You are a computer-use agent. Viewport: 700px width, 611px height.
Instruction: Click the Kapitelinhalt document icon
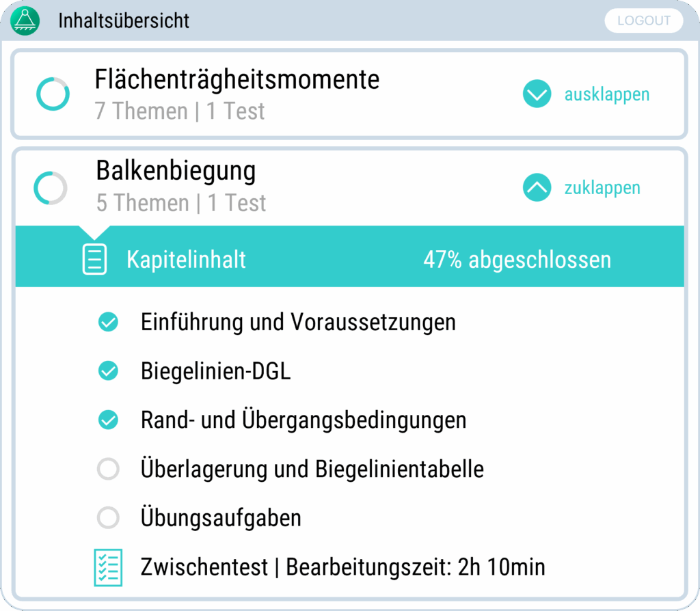tap(95, 260)
